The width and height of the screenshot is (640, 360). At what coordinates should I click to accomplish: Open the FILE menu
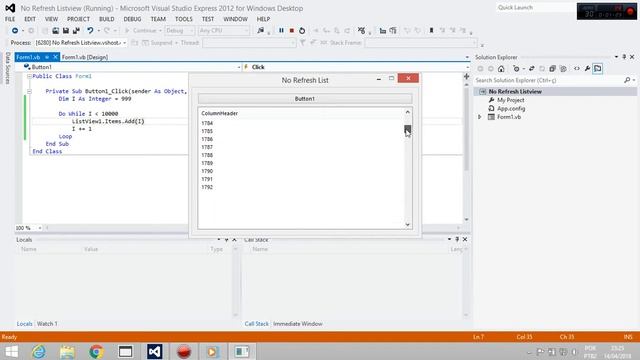pyautogui.click(x=10, y=19)
